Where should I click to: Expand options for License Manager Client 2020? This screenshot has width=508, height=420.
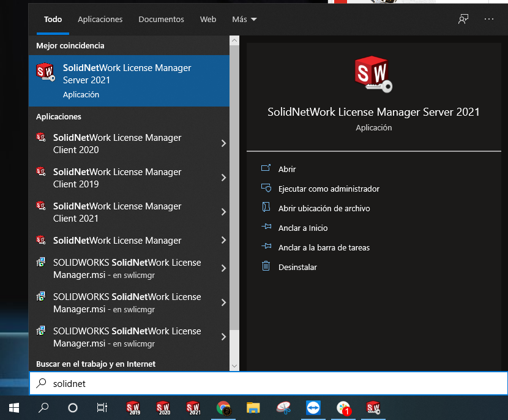click(x=223, y=143)
